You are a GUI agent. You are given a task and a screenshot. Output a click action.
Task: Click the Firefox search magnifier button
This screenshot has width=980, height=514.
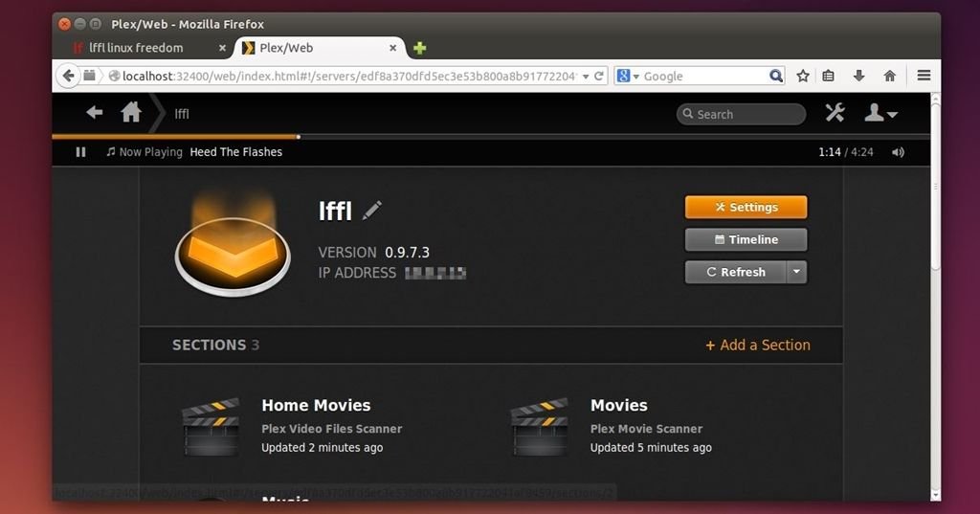[x=775, y=76]
